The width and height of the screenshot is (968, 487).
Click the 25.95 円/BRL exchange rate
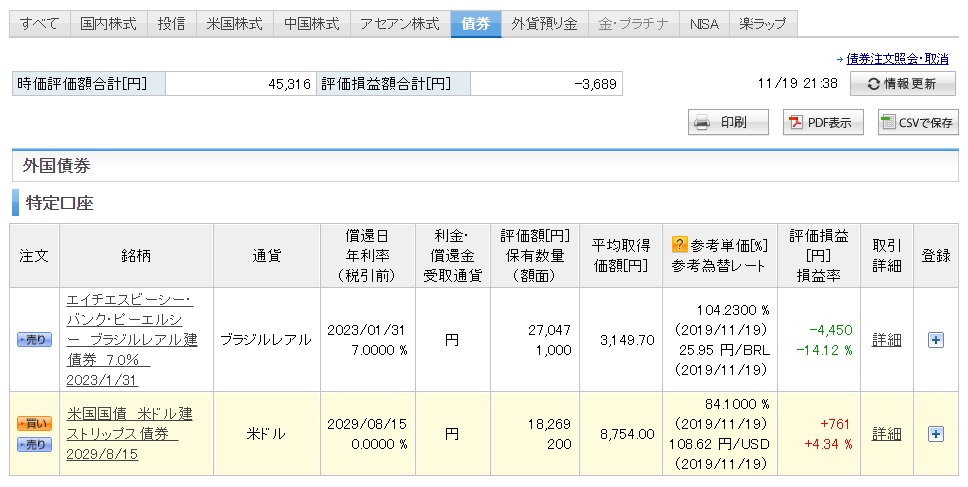(x=724, y=351)
